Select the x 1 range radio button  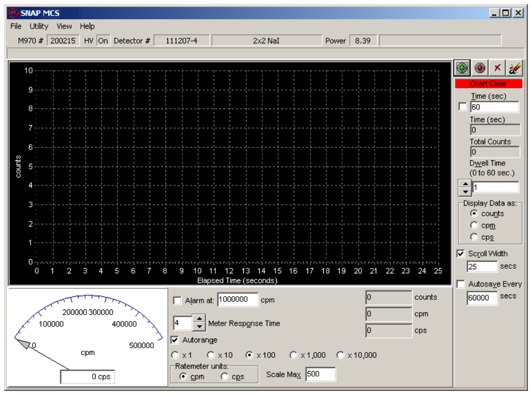175,355
